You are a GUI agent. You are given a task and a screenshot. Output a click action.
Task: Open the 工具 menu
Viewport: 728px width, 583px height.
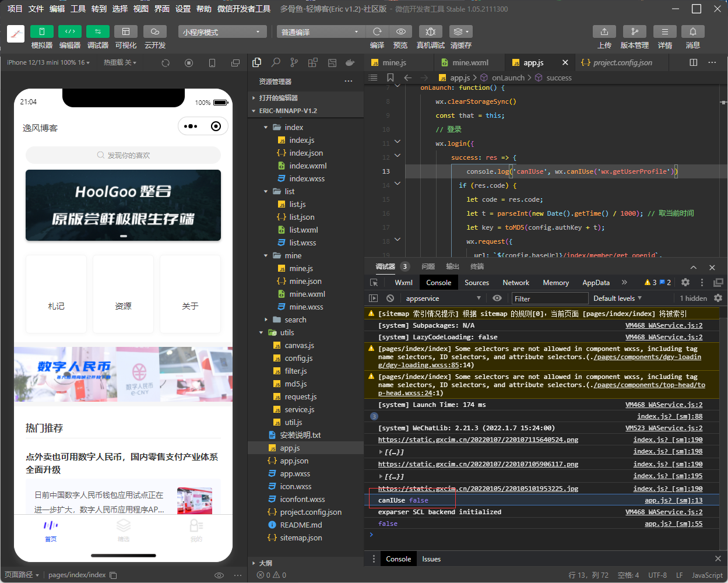(x=78, y=9)
